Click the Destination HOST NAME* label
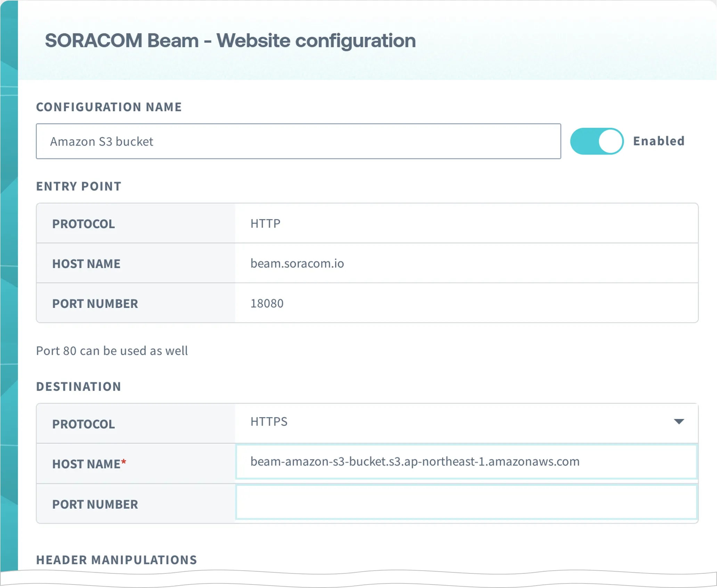Image resolution: width=717 pixels, height=588 pixels. [x=89, y=464]
